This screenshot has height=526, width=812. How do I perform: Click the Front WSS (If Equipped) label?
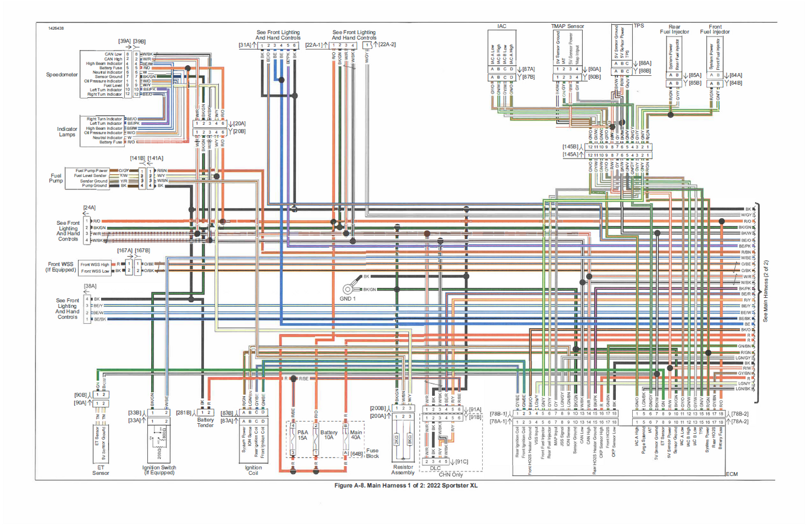click(x=61, y=267)
